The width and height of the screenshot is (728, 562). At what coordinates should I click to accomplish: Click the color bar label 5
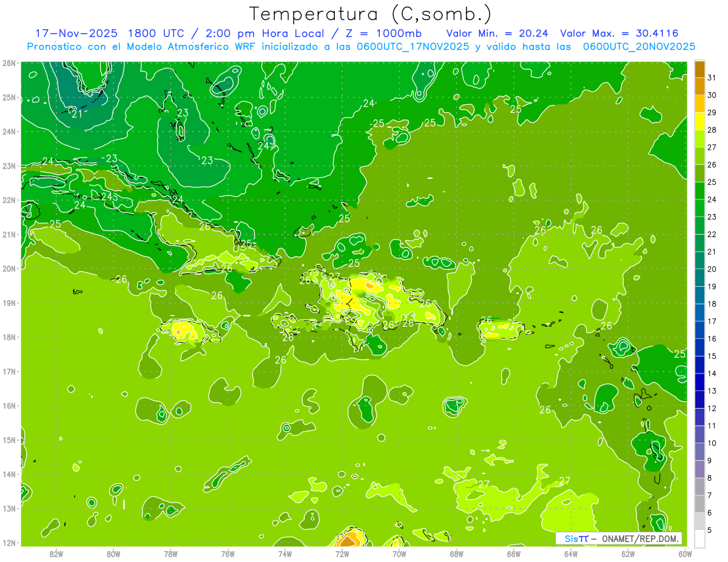(x=710, y=530)
